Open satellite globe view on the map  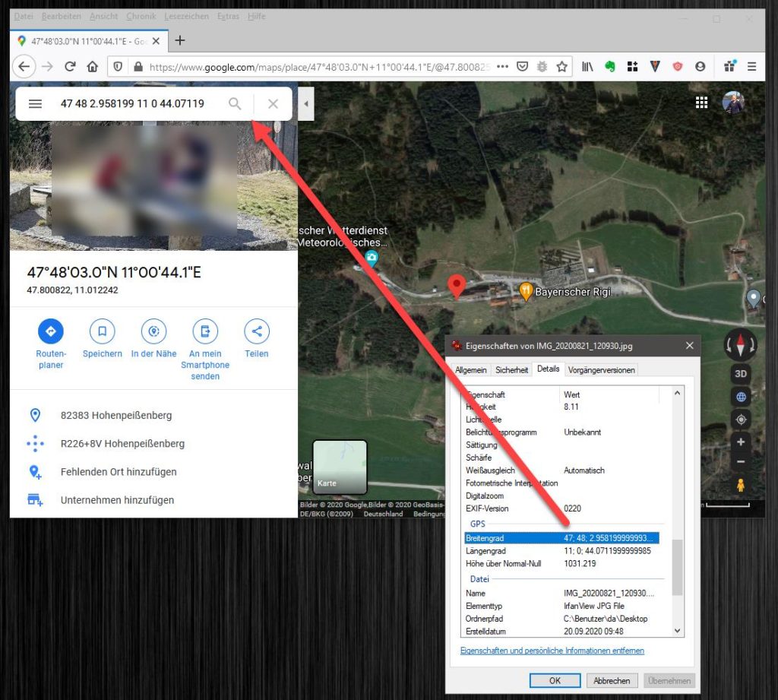(x=740, y=397)
